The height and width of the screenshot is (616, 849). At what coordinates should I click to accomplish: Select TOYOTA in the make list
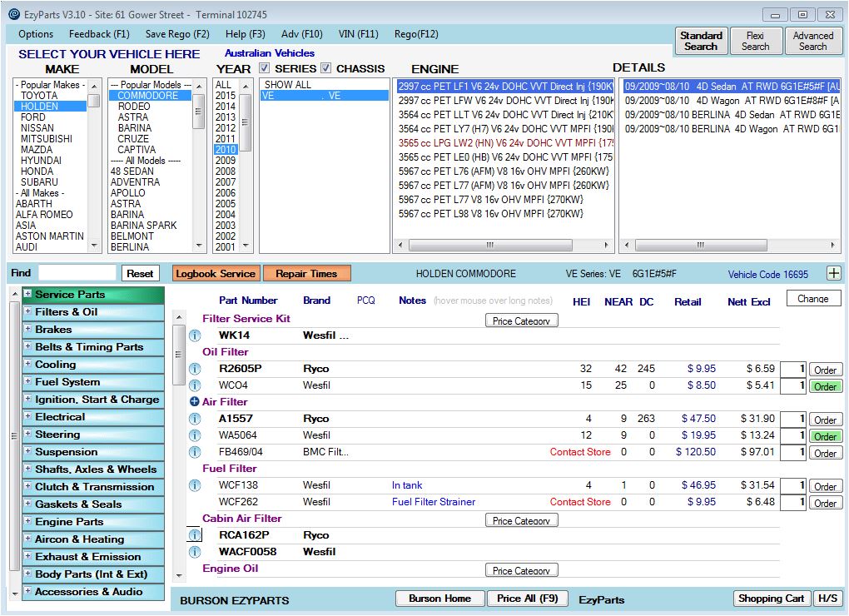(39, 95)
